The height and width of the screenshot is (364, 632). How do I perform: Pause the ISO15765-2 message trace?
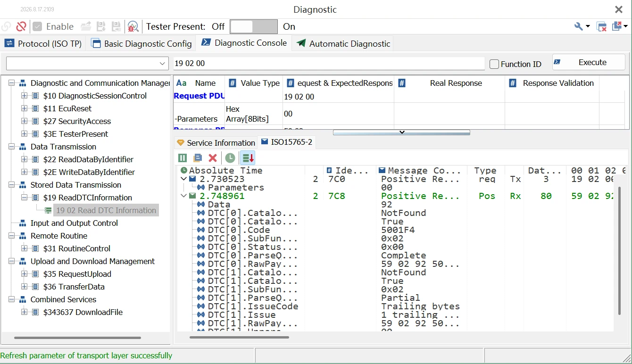(x=183, y=158)
